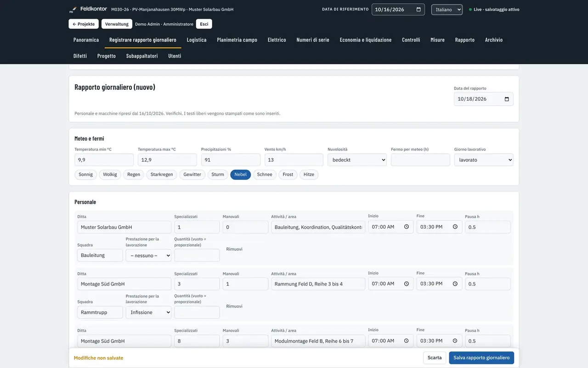
Task: Open Inizio clock picker for Modulmontage Feld B row
Action: click(x=407, y=341)
